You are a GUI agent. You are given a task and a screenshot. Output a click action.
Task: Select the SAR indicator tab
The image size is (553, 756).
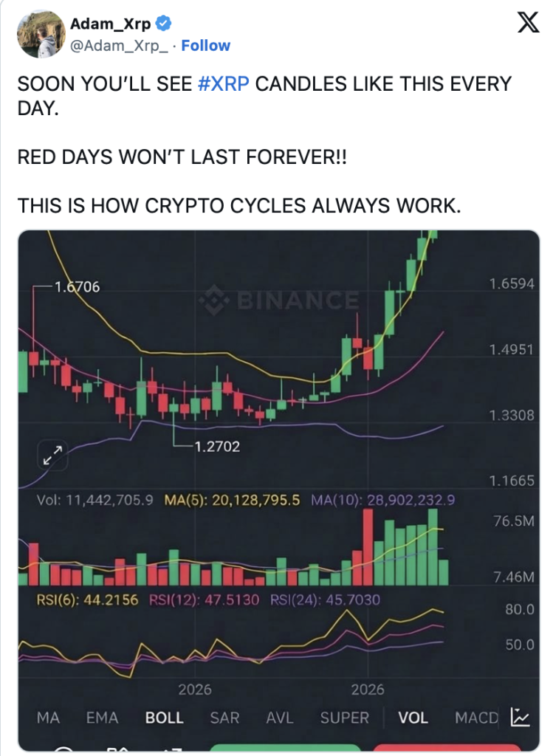pyautogui.click(x=224, y=717)
